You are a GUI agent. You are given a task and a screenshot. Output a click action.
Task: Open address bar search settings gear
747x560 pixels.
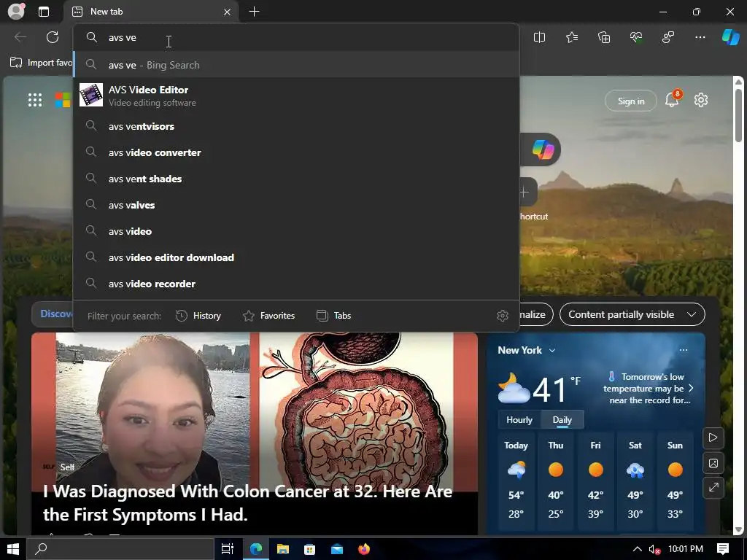click(x=503, y=316)
